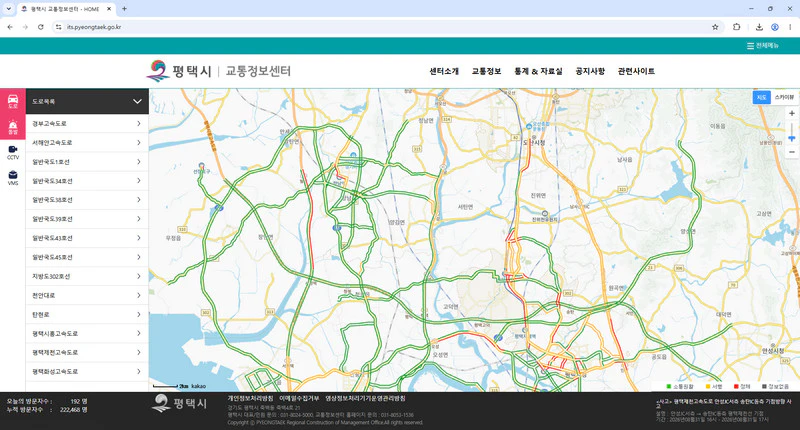Click the accident notice text in footer
This screenshot has height=430, width=800.
pos(723,402)
